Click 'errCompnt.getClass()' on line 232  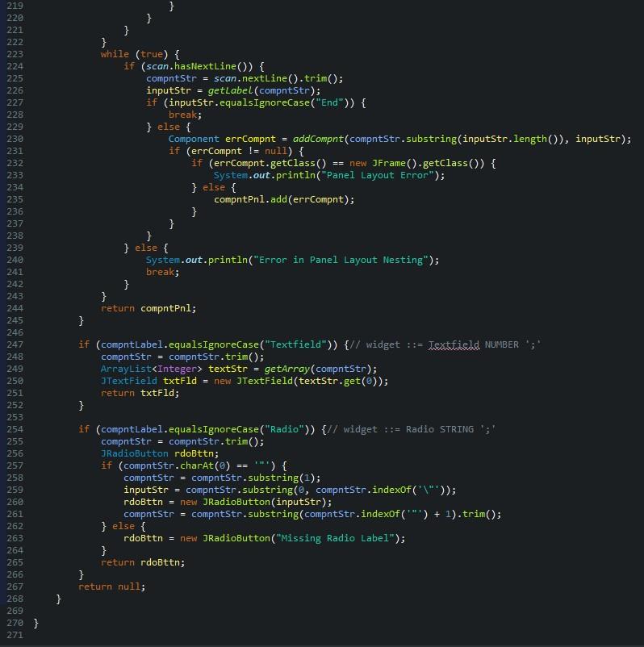(270, 163)
